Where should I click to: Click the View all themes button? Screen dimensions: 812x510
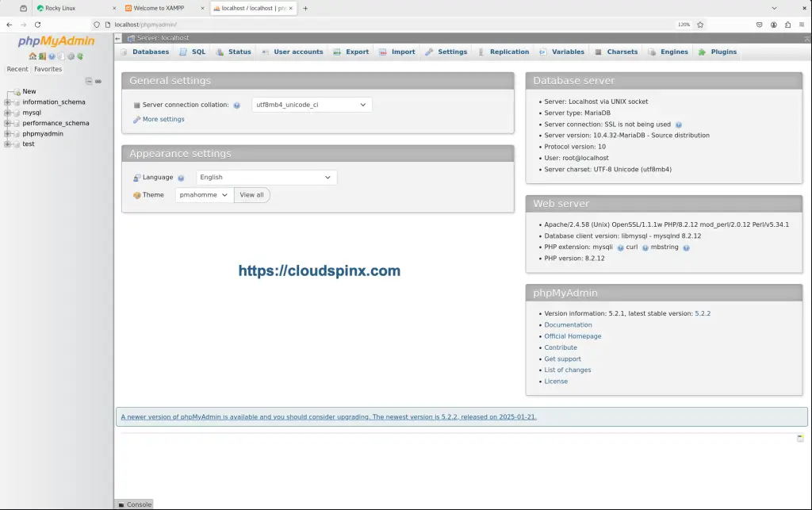251,194
